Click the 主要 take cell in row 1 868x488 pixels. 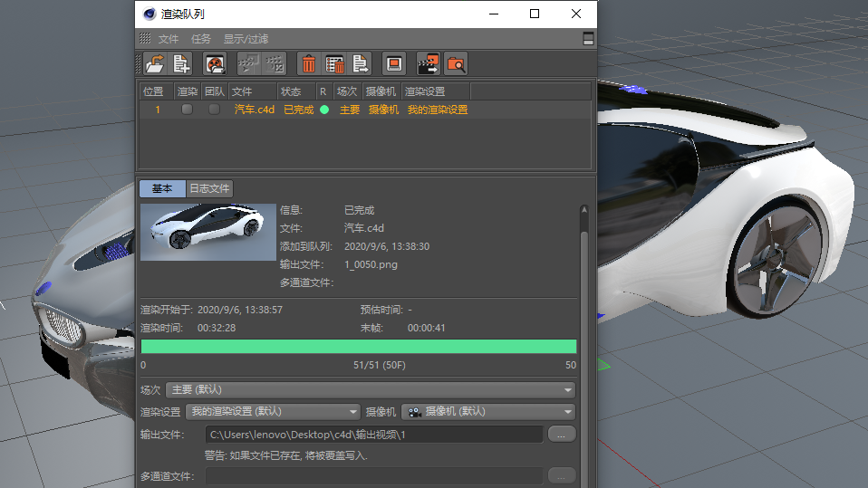pos(350,110)
